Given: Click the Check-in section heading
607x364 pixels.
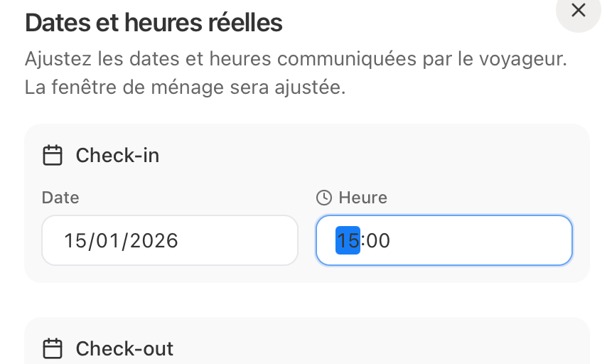Looking at the screenshot, I should point(117,155).
